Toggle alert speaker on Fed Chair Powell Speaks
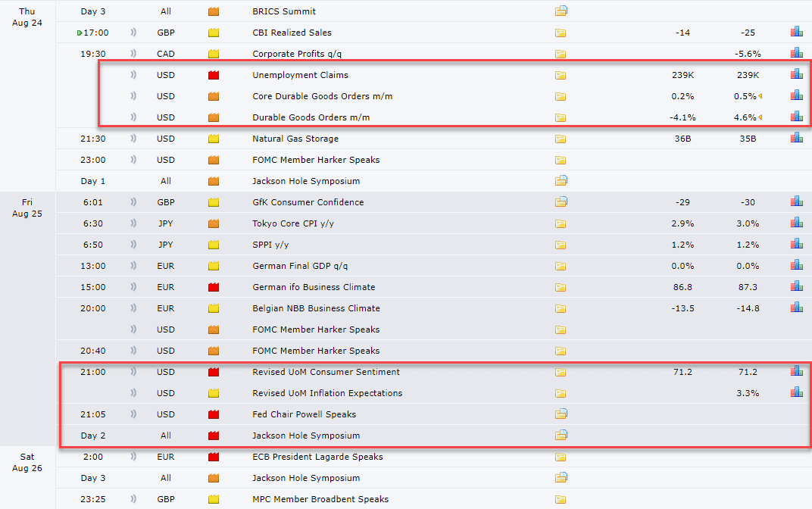812x509 pixels. 133,414
